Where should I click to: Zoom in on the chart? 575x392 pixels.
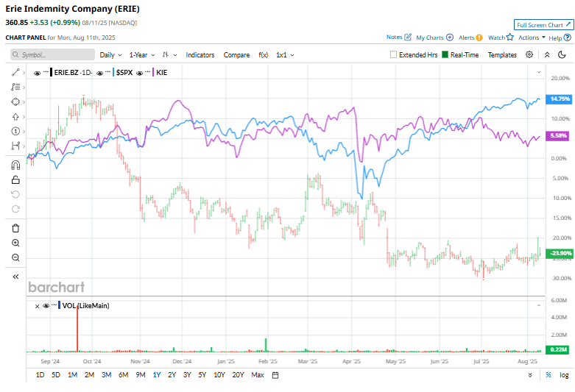click(15, 243)
